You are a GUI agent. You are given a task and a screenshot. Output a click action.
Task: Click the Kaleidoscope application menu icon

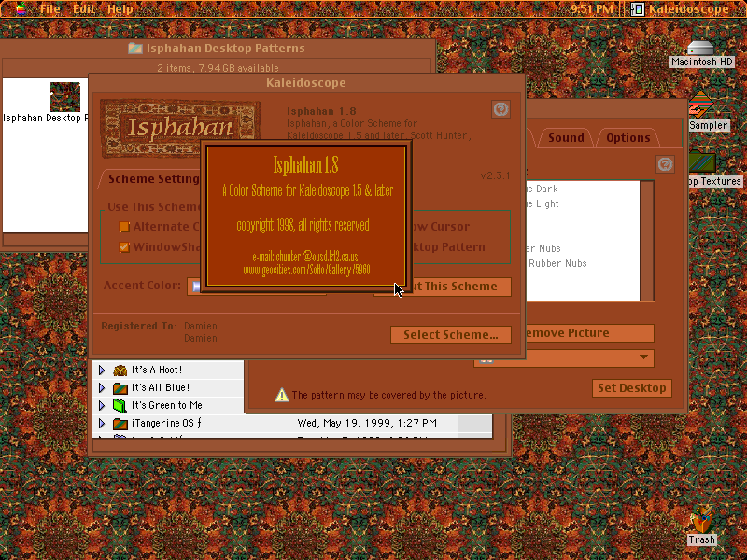(x=638, y=9)
